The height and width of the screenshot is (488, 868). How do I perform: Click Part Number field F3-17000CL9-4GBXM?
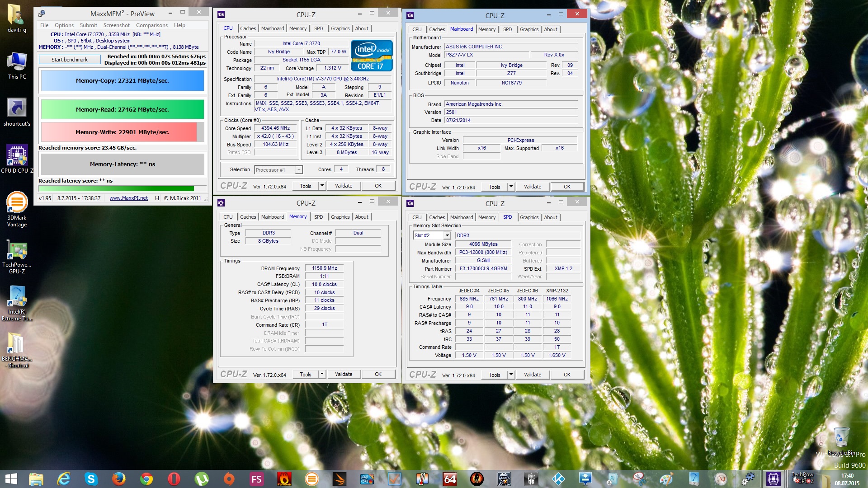coord(483,268)
